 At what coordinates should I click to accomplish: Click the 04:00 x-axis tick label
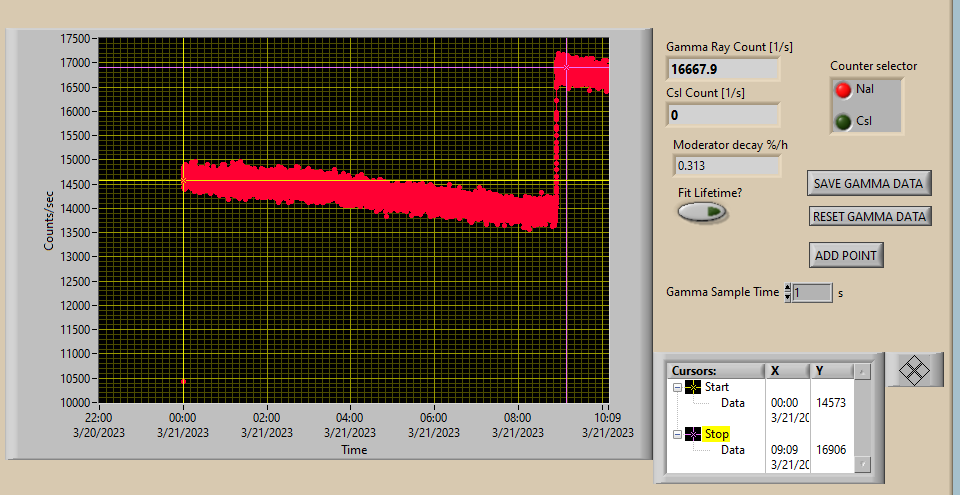click(350, 418)
